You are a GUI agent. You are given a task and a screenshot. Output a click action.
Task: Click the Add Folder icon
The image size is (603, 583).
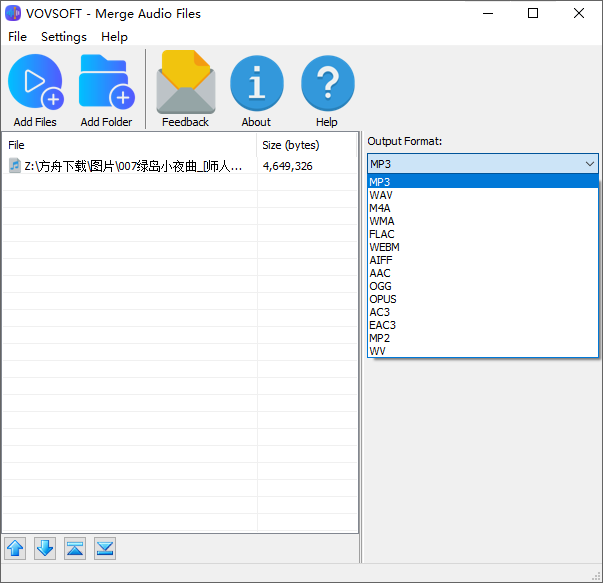click(107, 82)
